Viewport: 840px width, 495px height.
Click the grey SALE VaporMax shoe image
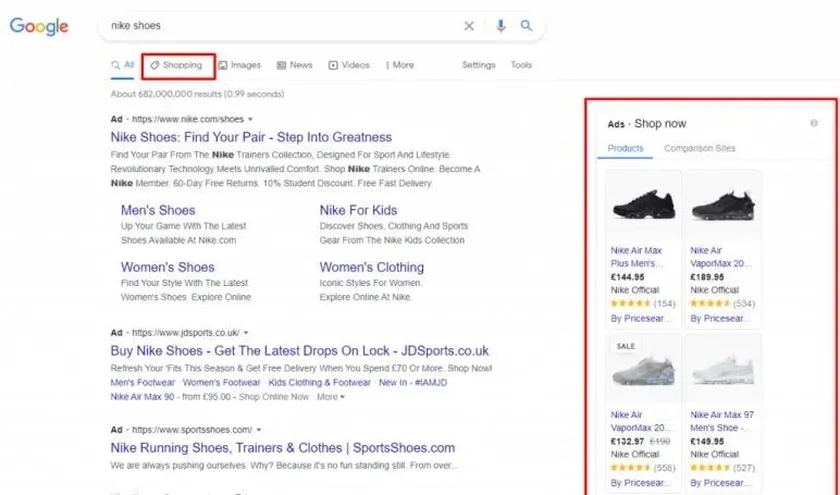(x=643, y=370)
